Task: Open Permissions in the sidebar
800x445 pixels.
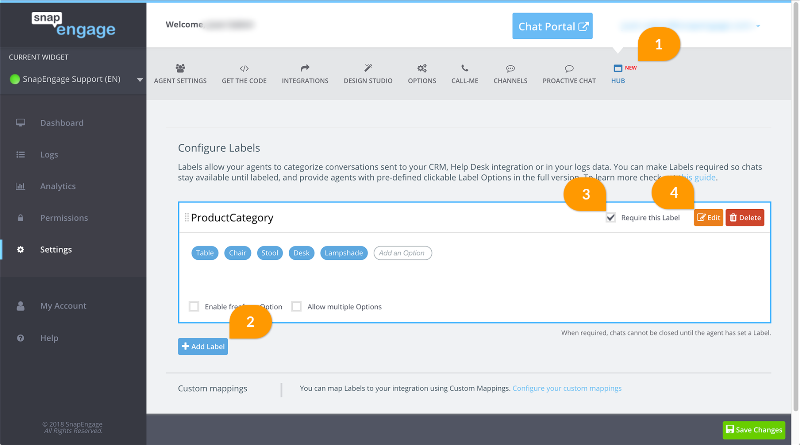Action: (x=64, y=218)
